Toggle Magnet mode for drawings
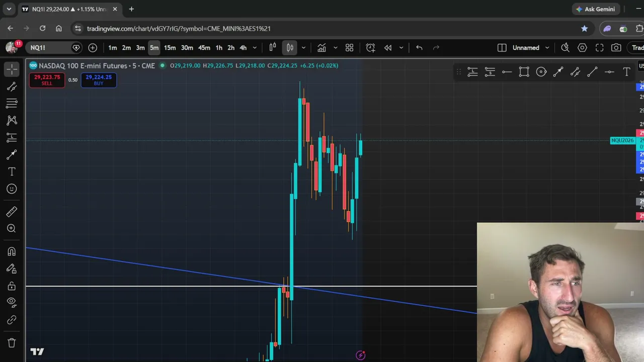Image resolution: width=644 pixels, height=362 pixels. pyautogui.click(x=12, y=251)
